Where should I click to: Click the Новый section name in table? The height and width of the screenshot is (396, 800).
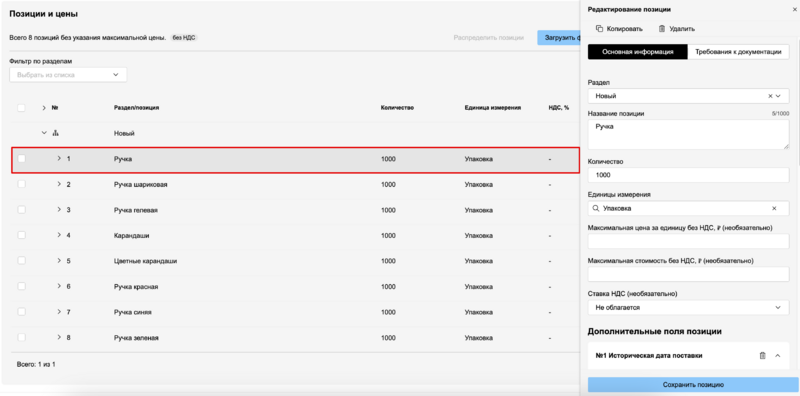tap(124, 133)
